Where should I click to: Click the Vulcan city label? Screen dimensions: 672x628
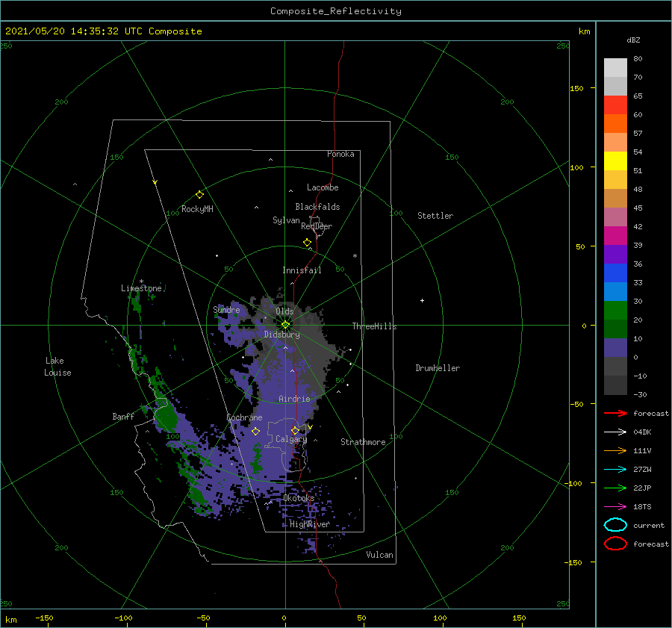pyautogui.click(x=379, y=555)
